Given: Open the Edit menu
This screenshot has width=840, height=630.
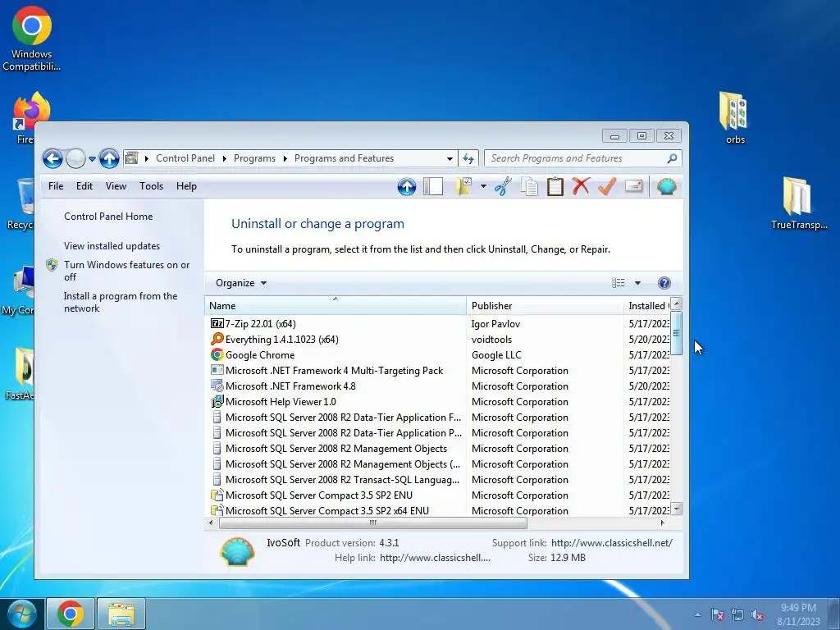Looking at the screenshot, I should coord(84,186).
